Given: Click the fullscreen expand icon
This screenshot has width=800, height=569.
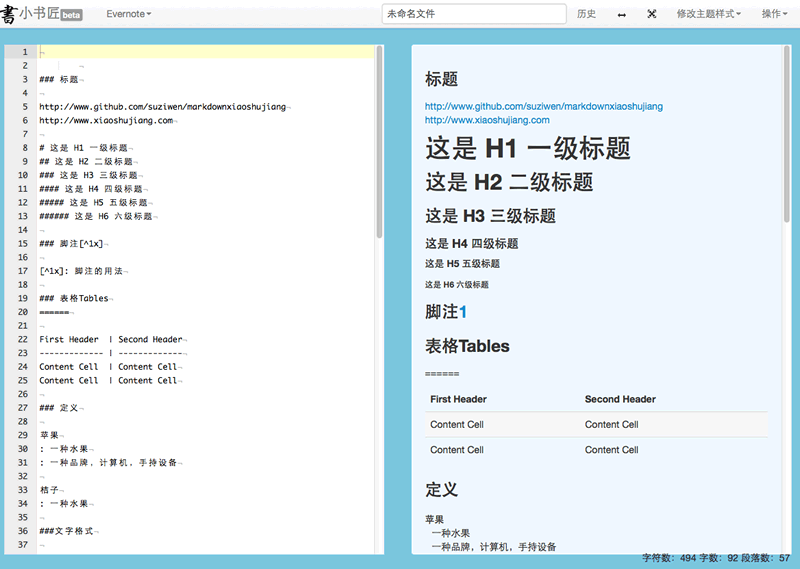Looking at the screenshot, I should (x=652, y=14).
